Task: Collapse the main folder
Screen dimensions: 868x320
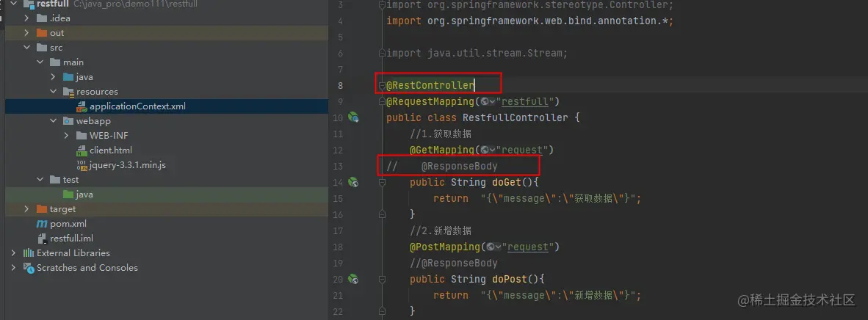Action: 40,62
